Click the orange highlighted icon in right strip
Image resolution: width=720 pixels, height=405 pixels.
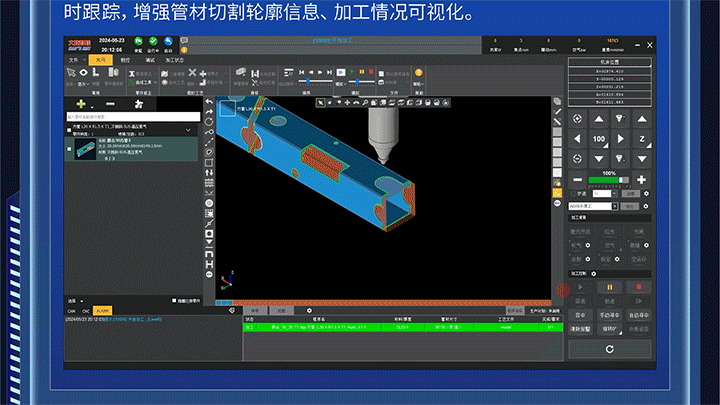[557, 193]
